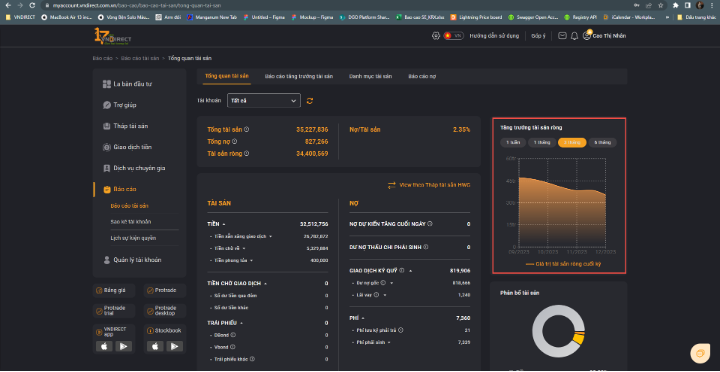Show info tooltip for Tổng tài sản
720x372 pixels.
click(x=247, y=130)
